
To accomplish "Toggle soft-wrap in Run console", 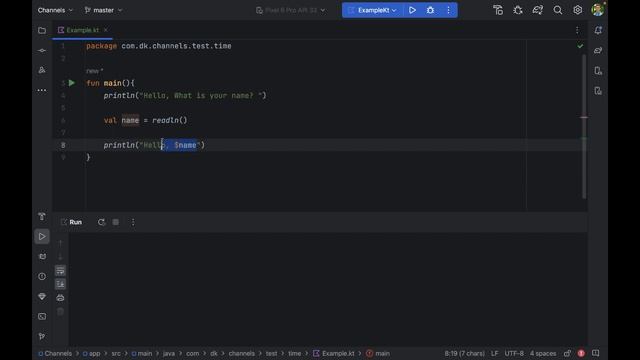I will 60,271.
